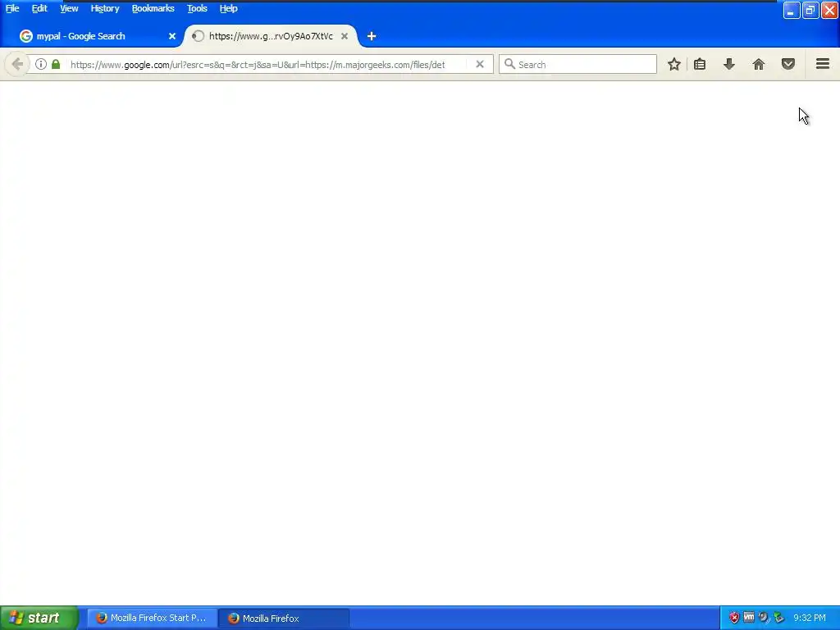This screenshot has width=840, height=630.
Task: Open the File menu
Action: point(12,8)
